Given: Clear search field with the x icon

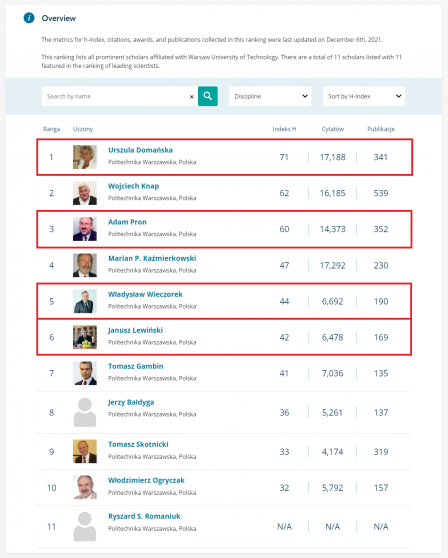Looking at the screenshot, I should pyautogui.click(x=191, y=96).
